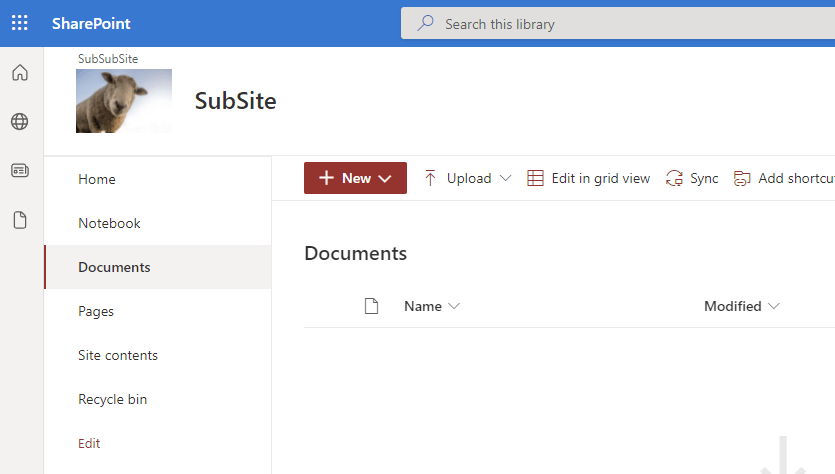835x474 pixels.
Task: Click the Add shortcut icon
Action: pyautogui.click(x=742, y=178)
